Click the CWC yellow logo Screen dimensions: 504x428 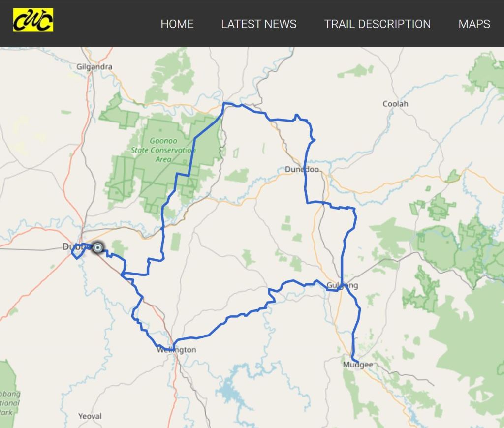pyautogui.click(x=33, y=20)
